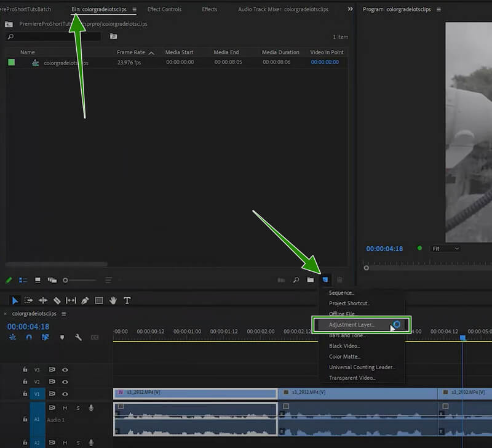Toggle timeline snapping magnet
This screenshot has width=492, height=448.
pos(29,337)
